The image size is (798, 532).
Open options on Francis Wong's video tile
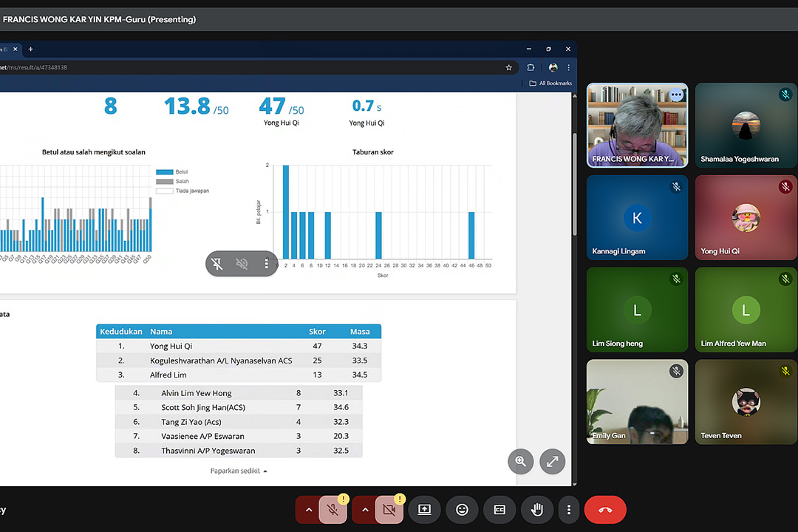pyautogui.click(x=676, y=95)
